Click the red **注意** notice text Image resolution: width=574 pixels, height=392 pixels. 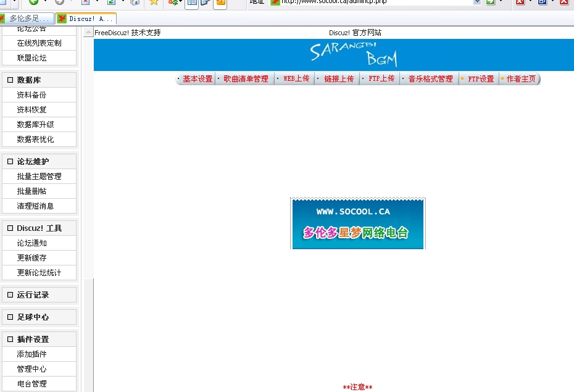(x=357, y=387)
